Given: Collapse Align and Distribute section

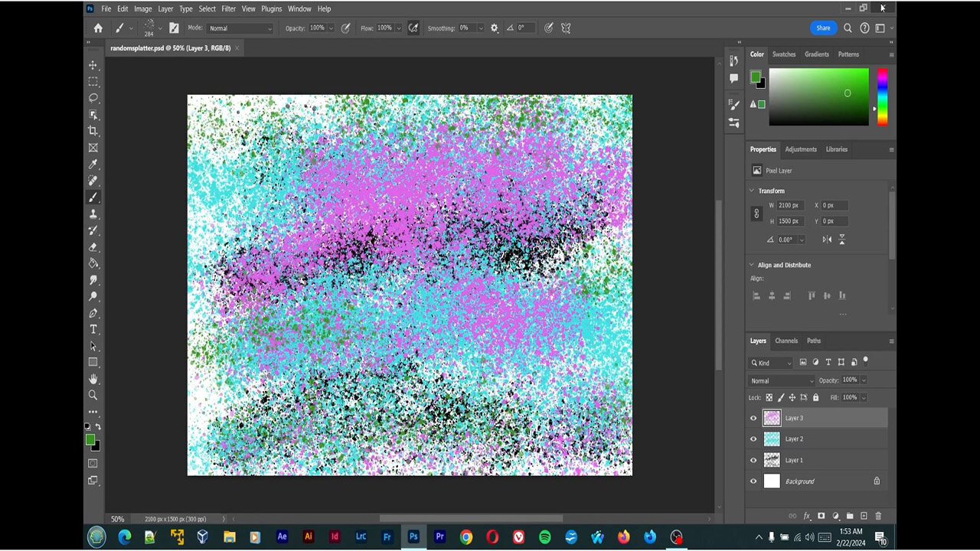Looking at the screenshot, I should [x=751, y=265].
